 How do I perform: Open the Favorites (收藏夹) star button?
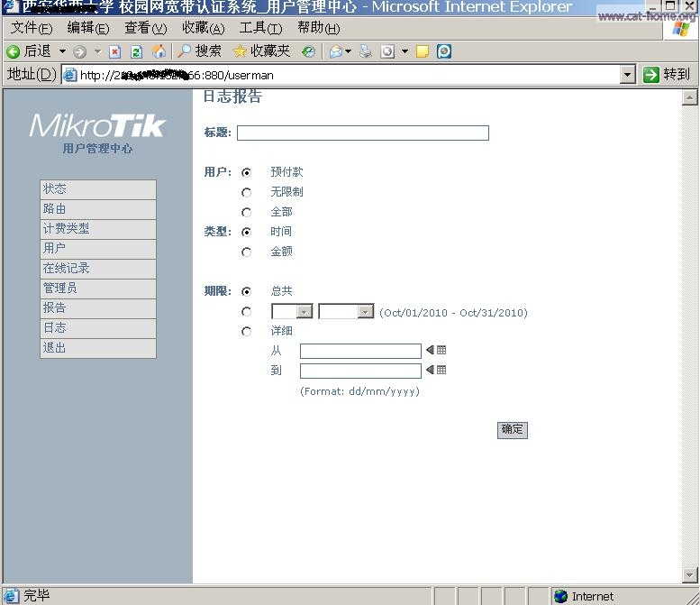tap(261, 51)
